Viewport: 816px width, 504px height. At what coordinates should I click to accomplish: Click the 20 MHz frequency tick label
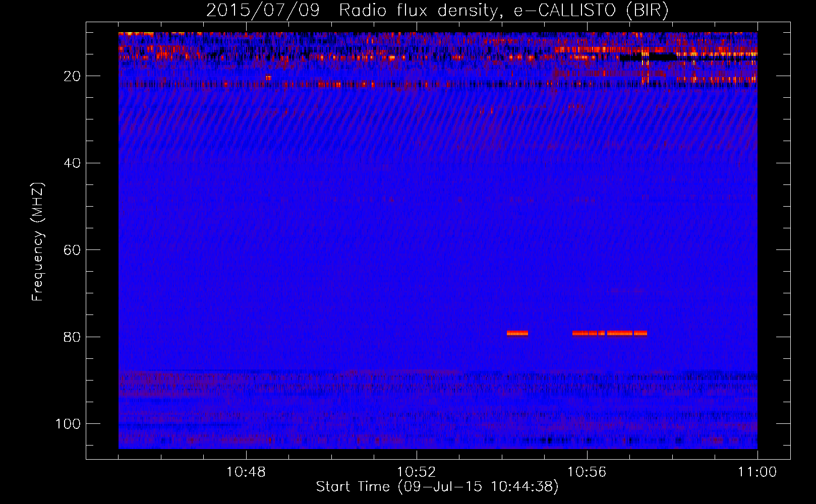(73, 76)
